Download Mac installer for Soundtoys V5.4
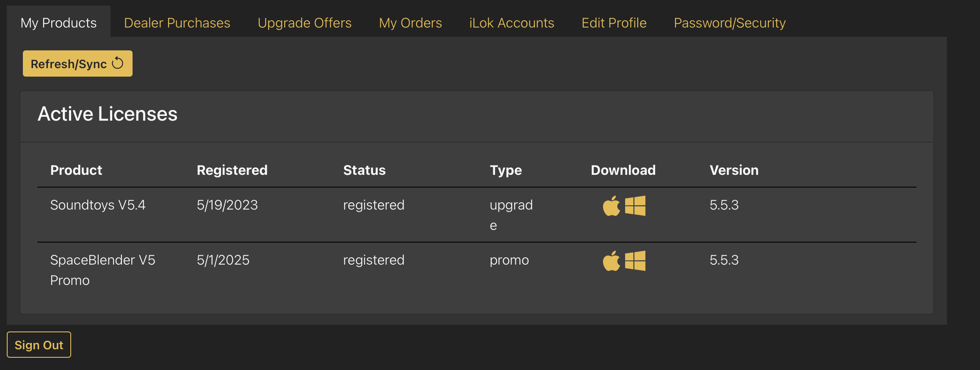The image size is (980, 370). pyautogui.click(x=611, y=206)
